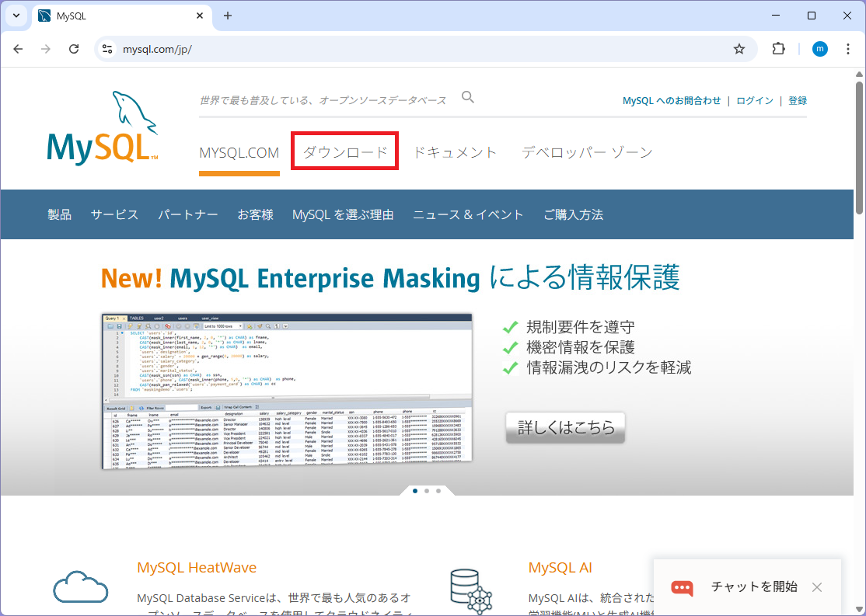Reload the page with the refresh icon
Image resolution: width=866 pixels, height=616 pixels.
[74, 48]
